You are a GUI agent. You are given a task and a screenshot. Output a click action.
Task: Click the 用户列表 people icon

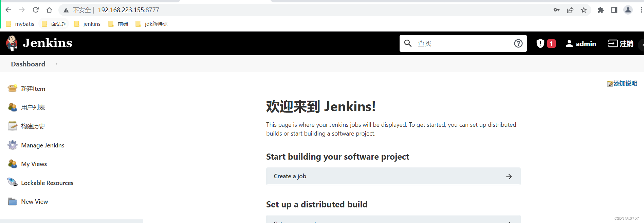13,107
